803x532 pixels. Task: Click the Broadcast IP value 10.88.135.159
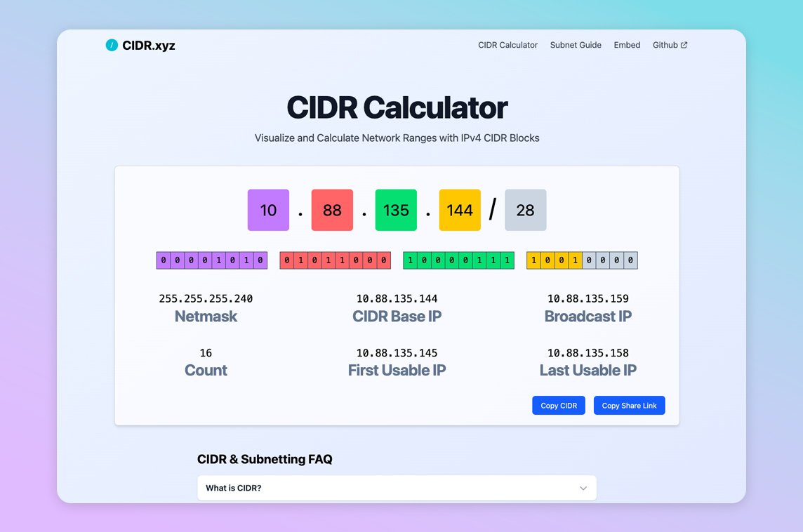pyautogui.click(x=588, y=299)
